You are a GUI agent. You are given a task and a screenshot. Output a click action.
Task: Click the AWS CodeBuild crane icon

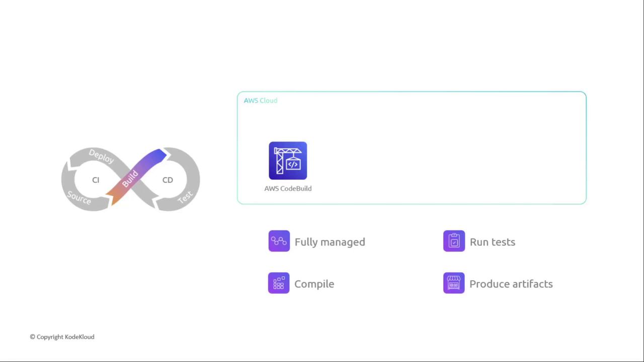point(288,161)
